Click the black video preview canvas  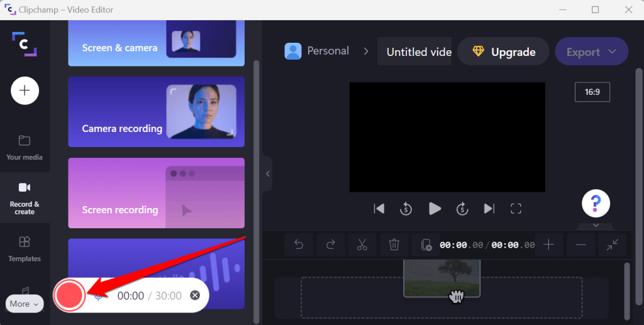click(x=447, y=137)
